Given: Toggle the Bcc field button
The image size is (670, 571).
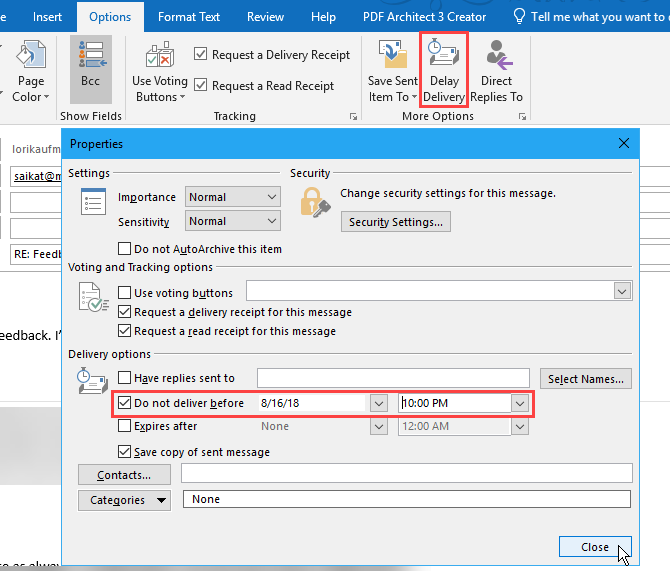Looking at the screenshot, I should click(91, 70).
